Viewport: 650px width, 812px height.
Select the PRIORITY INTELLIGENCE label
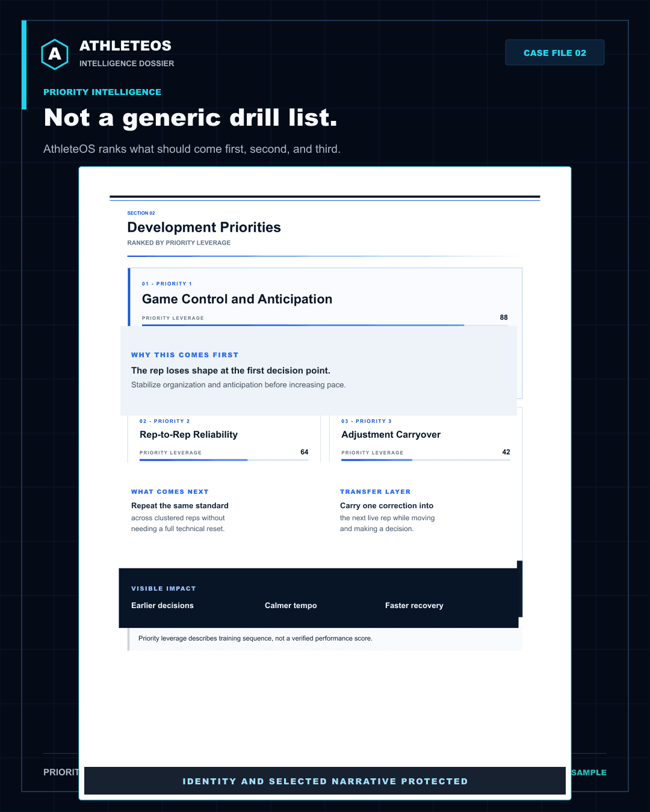point(102,92)
